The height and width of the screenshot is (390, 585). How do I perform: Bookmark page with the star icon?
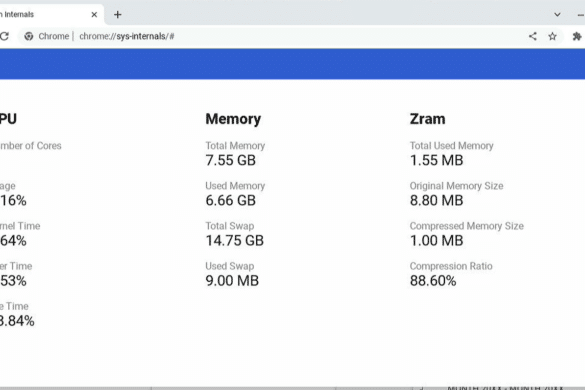[x=553, y=36]
